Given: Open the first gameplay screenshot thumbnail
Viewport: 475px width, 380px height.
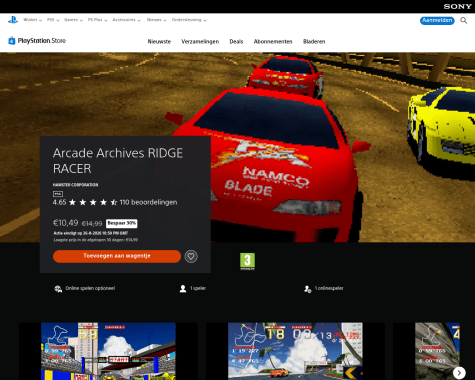Looking at the screenshot, I should pos(108,351).
